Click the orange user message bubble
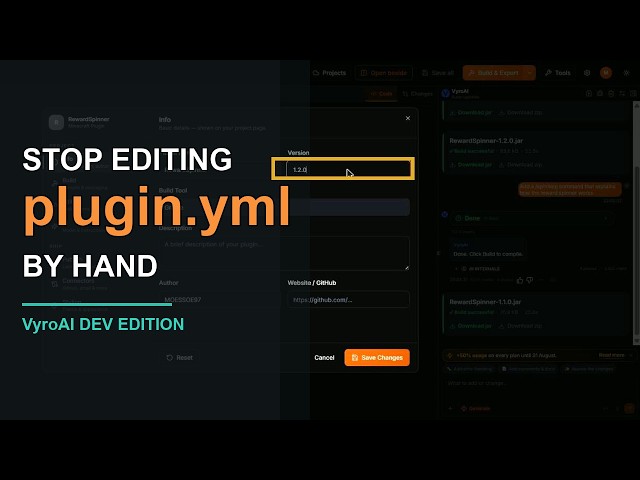640x480 pixels. click(x=570, y=189)
